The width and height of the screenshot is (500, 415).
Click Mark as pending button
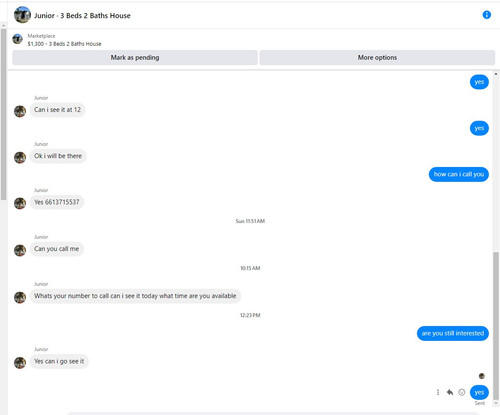(x=135, y=57)
